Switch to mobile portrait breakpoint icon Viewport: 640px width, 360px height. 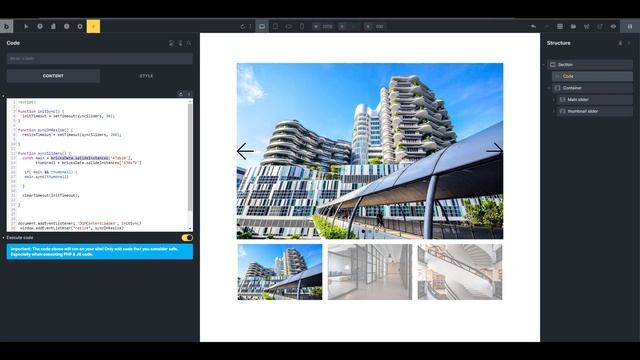click(302, 27)
